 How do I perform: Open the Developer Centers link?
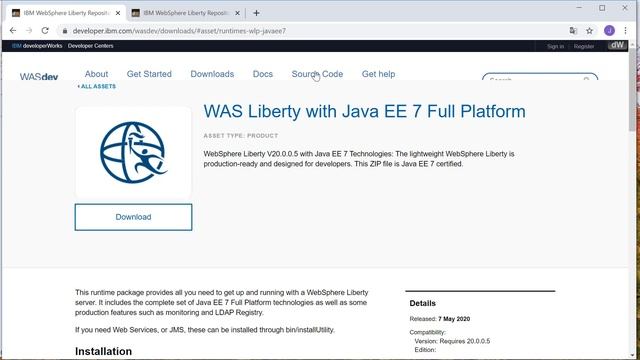pyautogui.click(x=91, y=46)
